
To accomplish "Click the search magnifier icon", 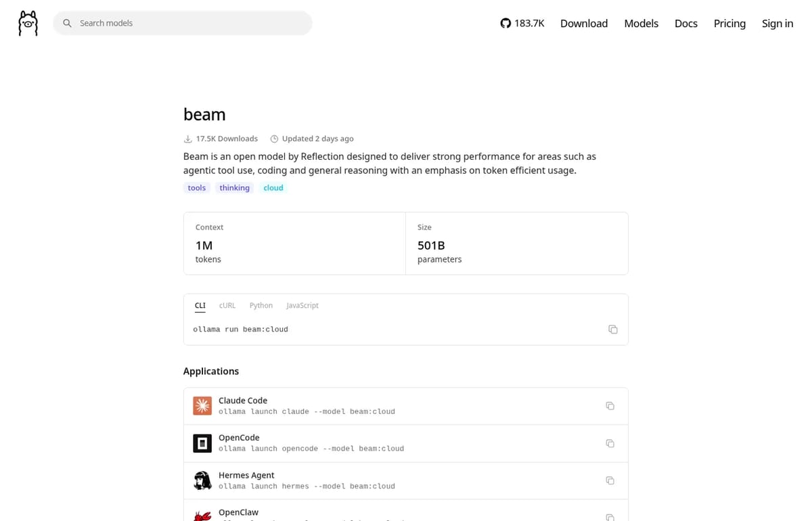I will [67, 23].
